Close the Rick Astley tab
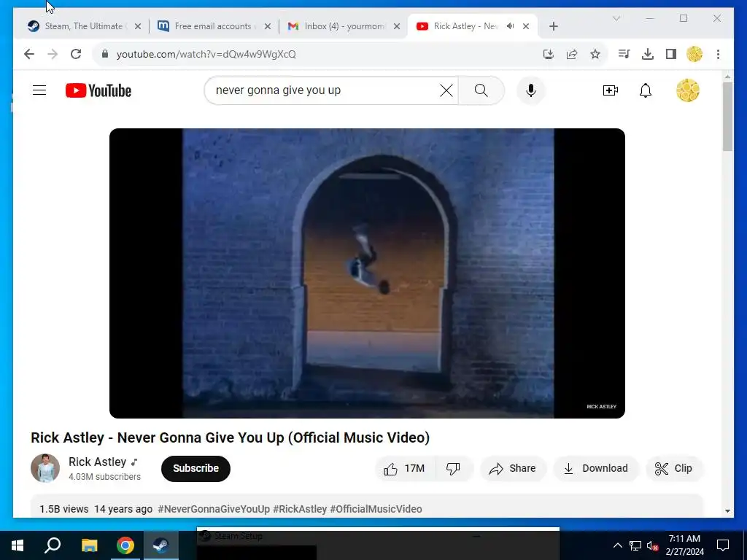 pyautogui.click(x=526, y=27)
